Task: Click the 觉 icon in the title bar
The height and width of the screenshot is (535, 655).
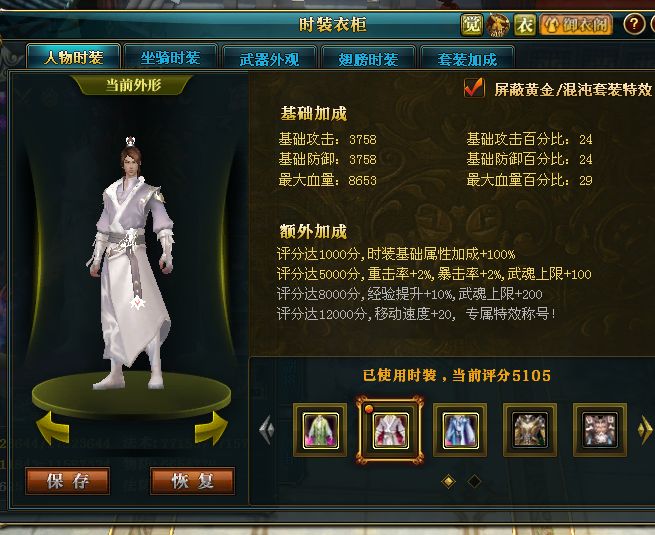Action: (471, 25)
